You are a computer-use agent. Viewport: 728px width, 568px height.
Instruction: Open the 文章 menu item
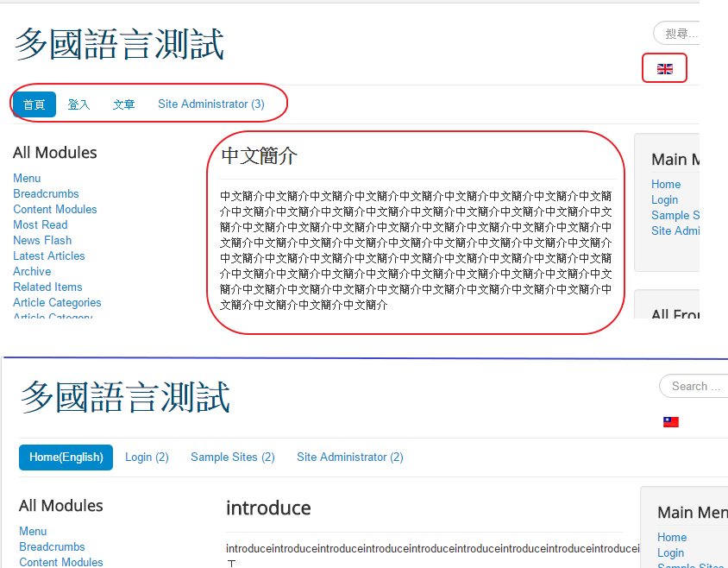(x=123, y=104)
